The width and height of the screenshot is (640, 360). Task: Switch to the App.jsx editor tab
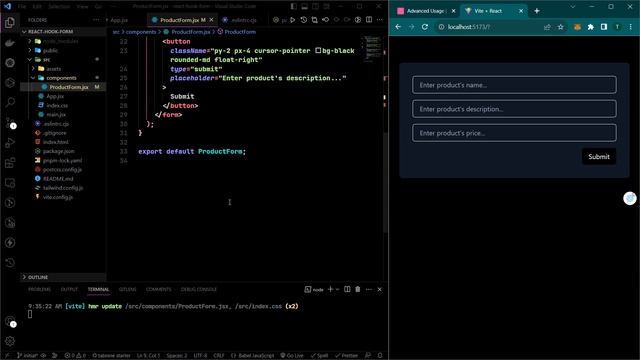point(119,20)
